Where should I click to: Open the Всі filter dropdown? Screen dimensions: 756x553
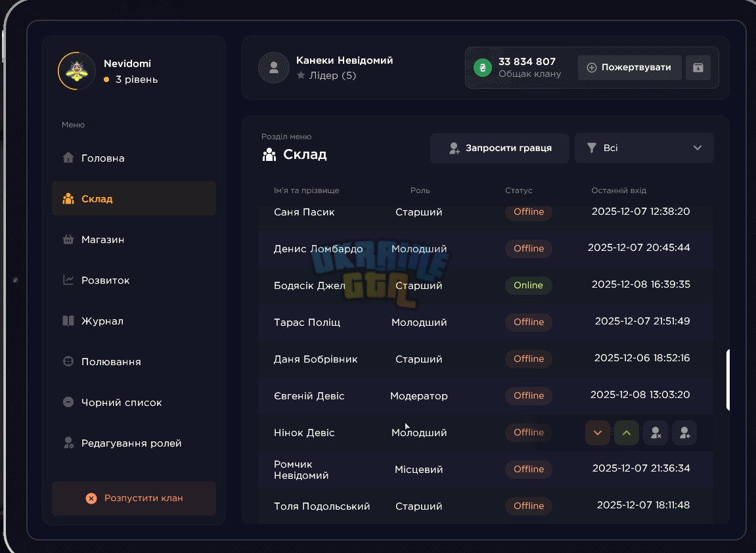tap(644, 148)
